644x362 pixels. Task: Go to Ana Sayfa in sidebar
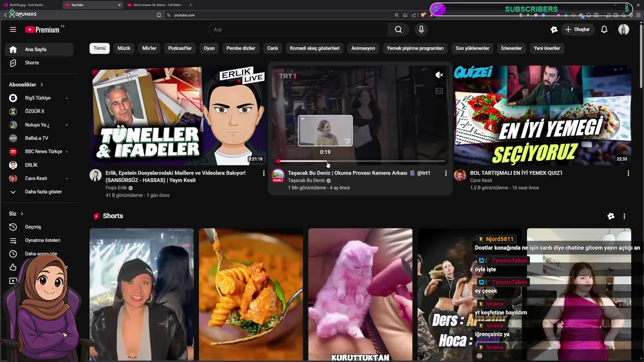point(39,49)
